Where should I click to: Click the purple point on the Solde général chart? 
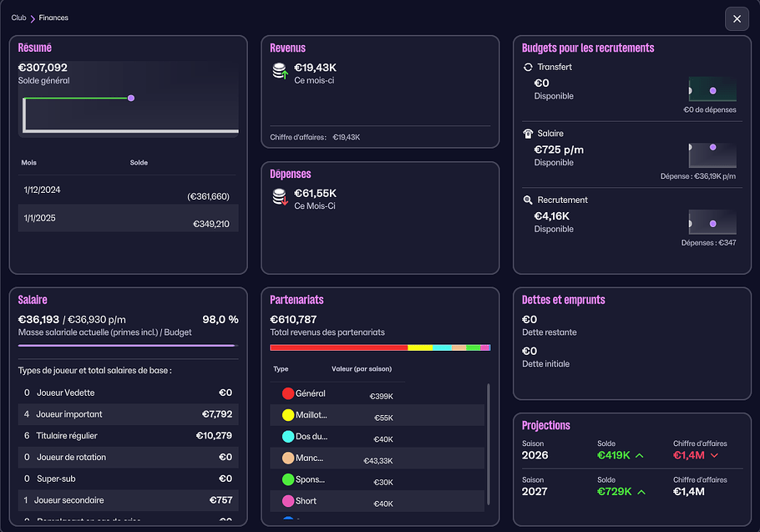(131, 99)
